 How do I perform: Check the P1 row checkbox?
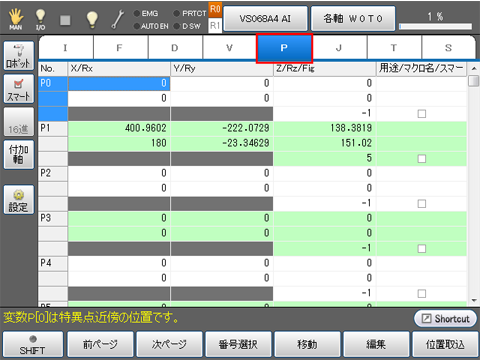click(422, 159)
